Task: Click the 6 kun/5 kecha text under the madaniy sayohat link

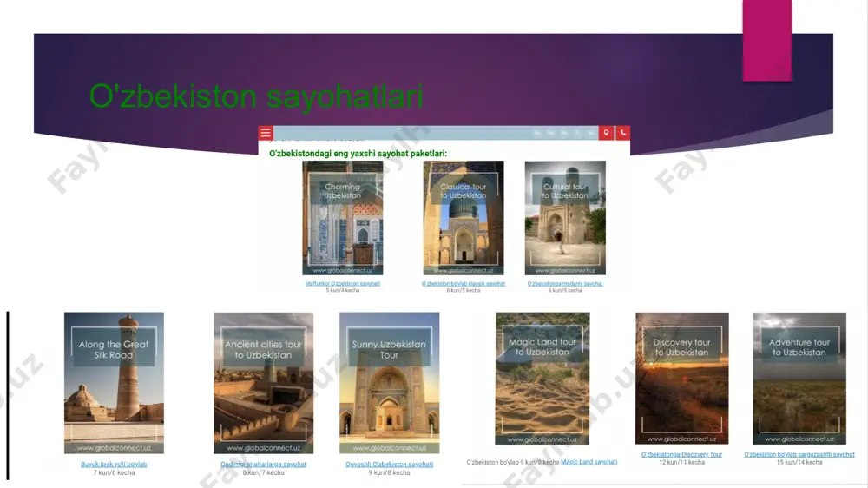Action: [x=565, y=290]
